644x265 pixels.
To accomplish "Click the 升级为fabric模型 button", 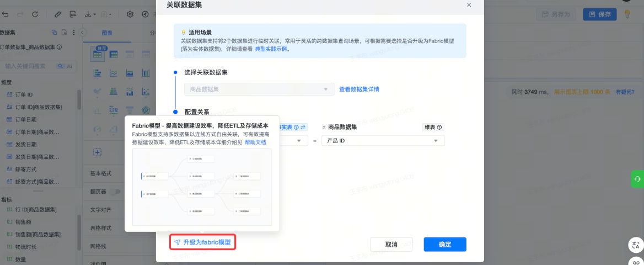I will click(x=203, y=242).
